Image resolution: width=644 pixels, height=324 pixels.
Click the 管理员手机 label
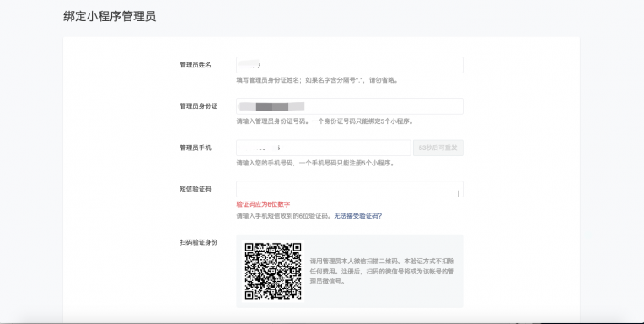tap(196, 148)
